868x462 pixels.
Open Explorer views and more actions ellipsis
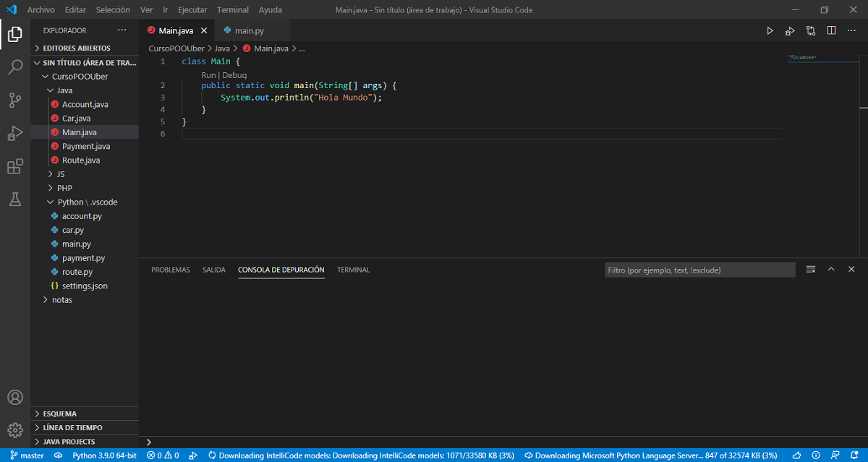(122, 30)
